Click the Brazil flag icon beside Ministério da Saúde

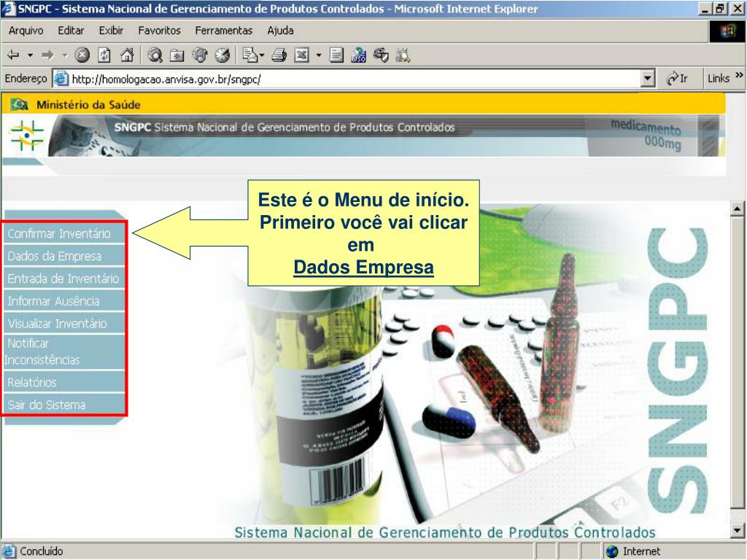click(x=20, y=104)
